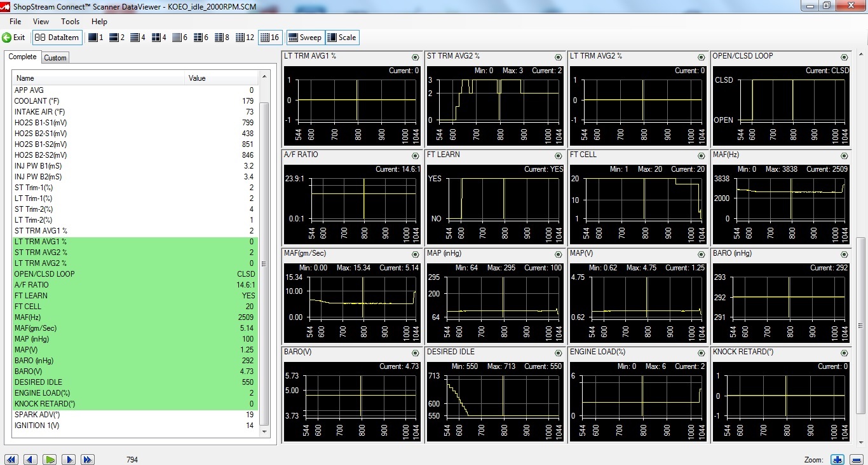Exit the DataViewer via Exit button
The height and width of the screenshot is (465, 868).
tap(13, 38)
